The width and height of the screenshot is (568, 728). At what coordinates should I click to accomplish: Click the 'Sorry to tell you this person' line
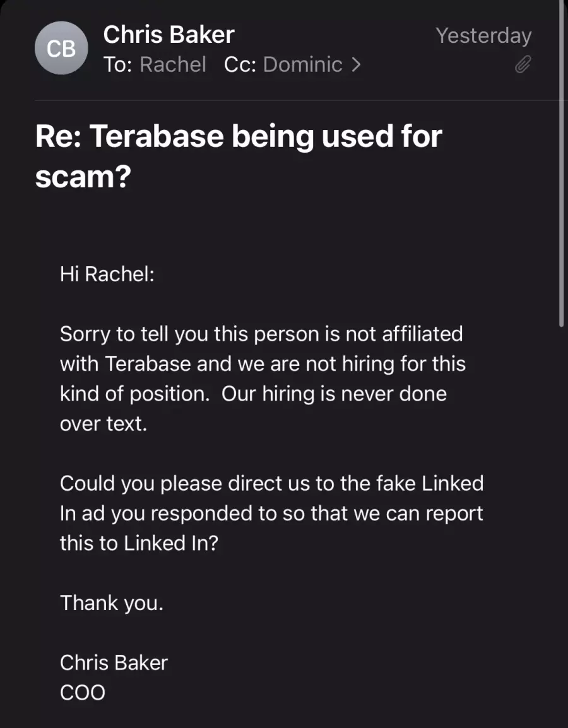(261, 334)
